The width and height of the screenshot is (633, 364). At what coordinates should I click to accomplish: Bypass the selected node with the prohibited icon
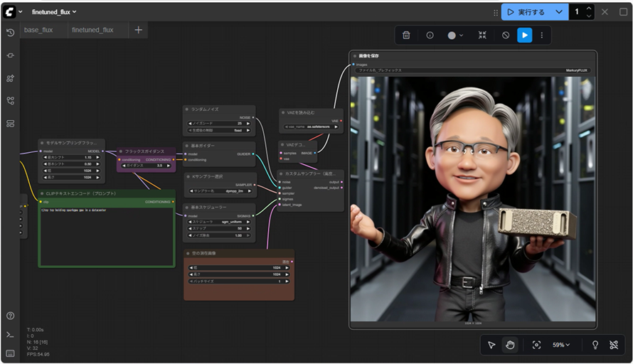click(506, 35)
